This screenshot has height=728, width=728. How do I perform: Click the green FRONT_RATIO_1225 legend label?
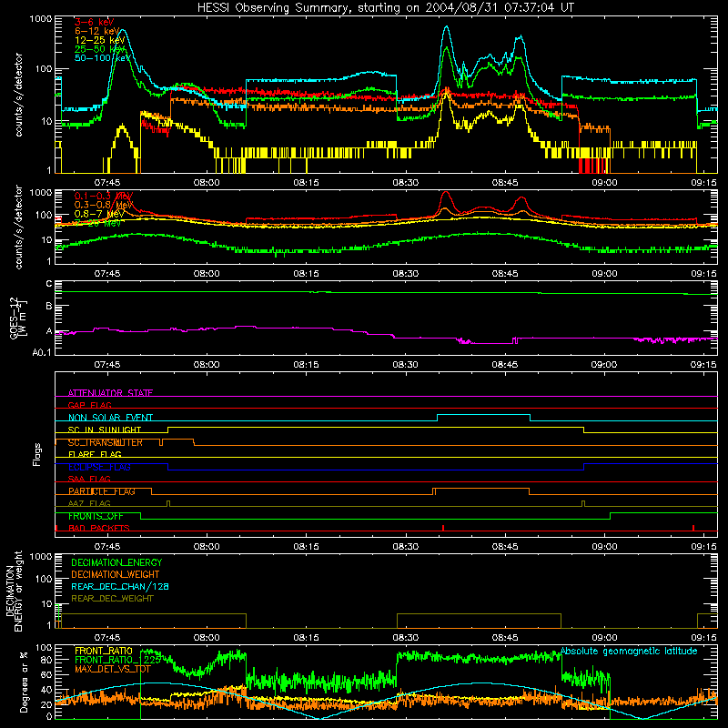[118, 660]
